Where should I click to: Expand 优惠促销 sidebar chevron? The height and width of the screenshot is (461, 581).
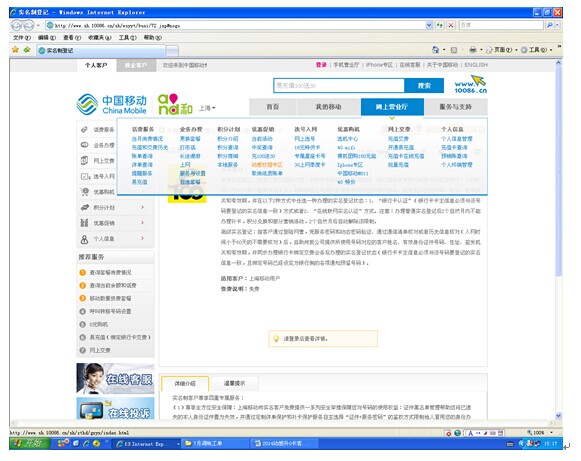(x=142, y=223)
